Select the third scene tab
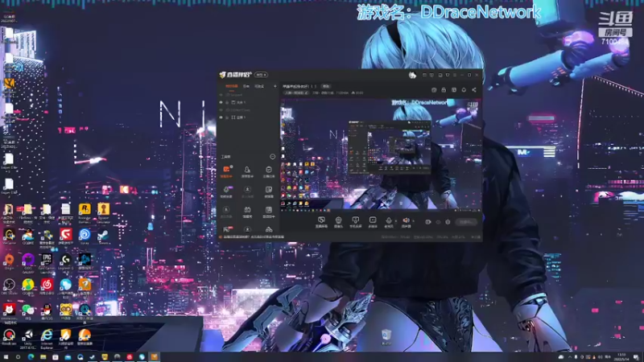The height and width of the screenshot is (362, 644). [x=259, y=86]
